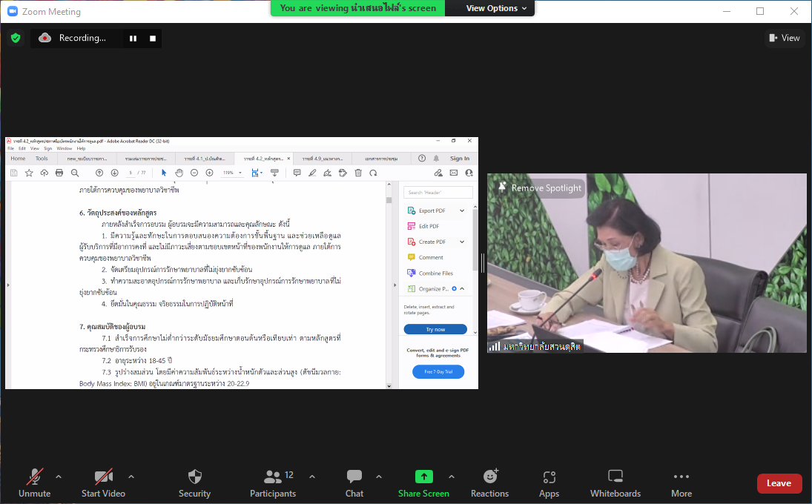812x504 pixels.
Task: Open the Participants panel
Action: (x=273, y=477)
